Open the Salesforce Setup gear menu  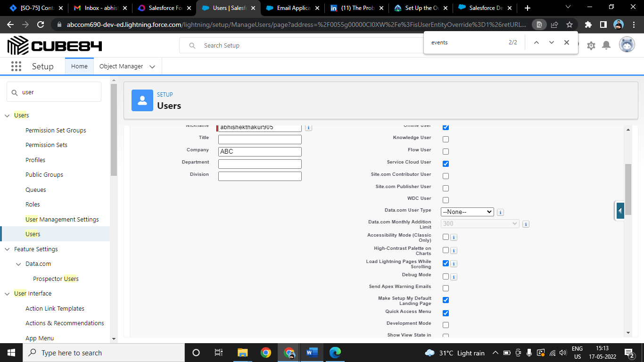pyautogui.click(x=591, y=45)
